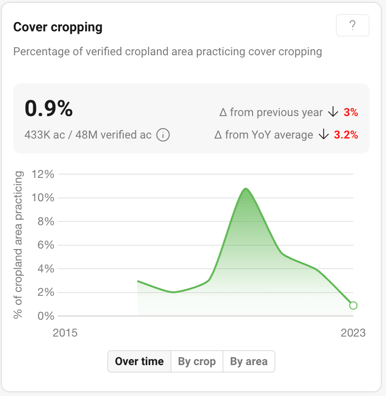Click the info icon beside verified acres
This screenshot has height=396, width=386.
coord(163,135)
